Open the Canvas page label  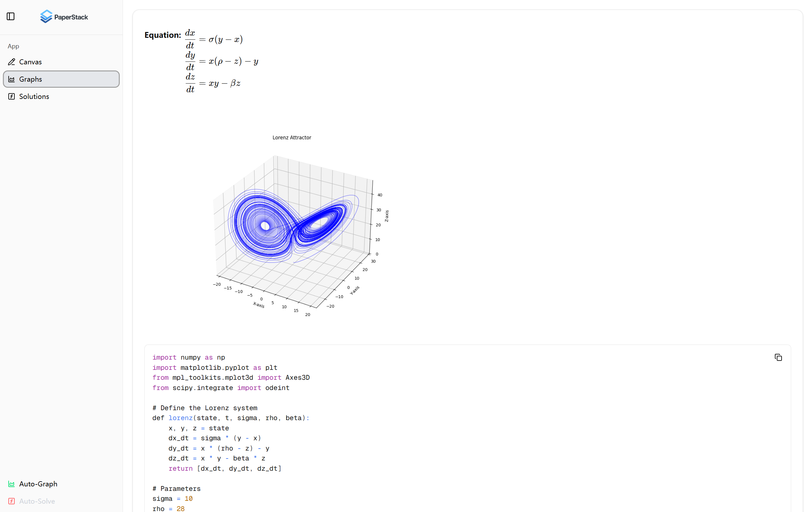tap(30, 62)
